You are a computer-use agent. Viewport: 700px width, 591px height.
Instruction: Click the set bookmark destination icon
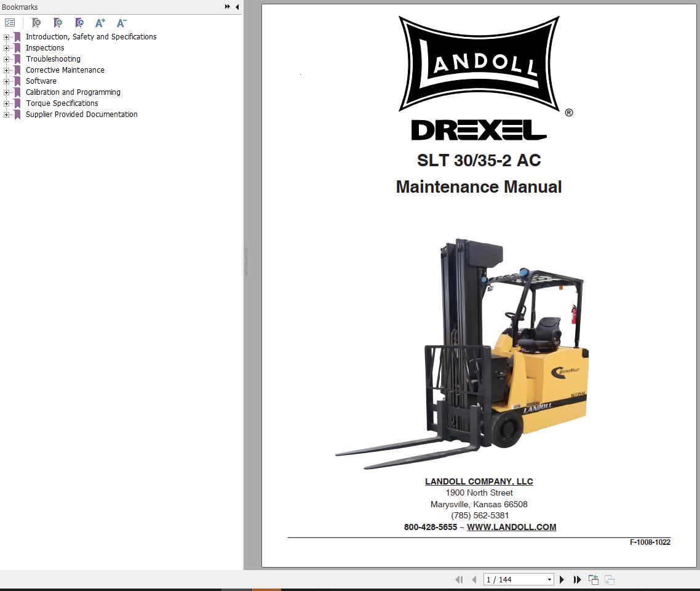click(x=79, y=23)
